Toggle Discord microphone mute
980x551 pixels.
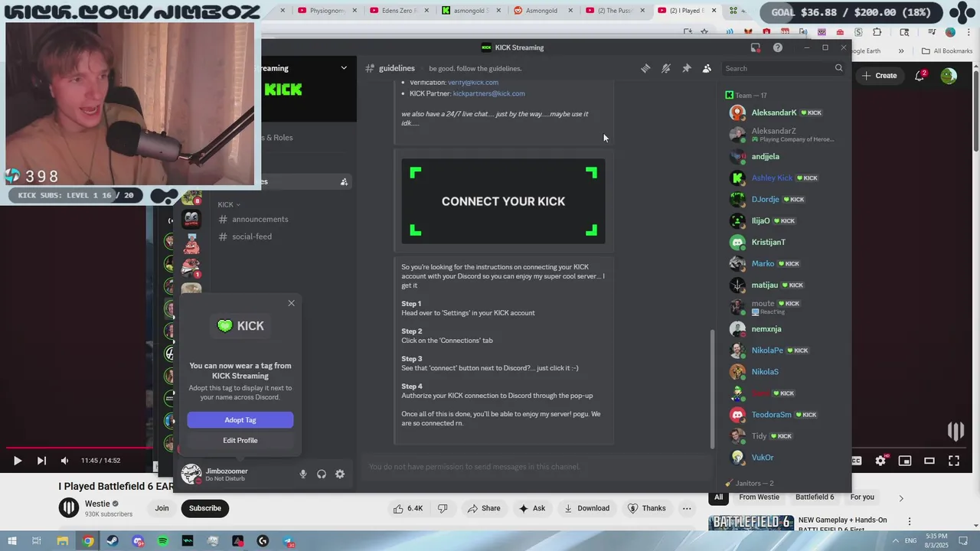[303, 474]
